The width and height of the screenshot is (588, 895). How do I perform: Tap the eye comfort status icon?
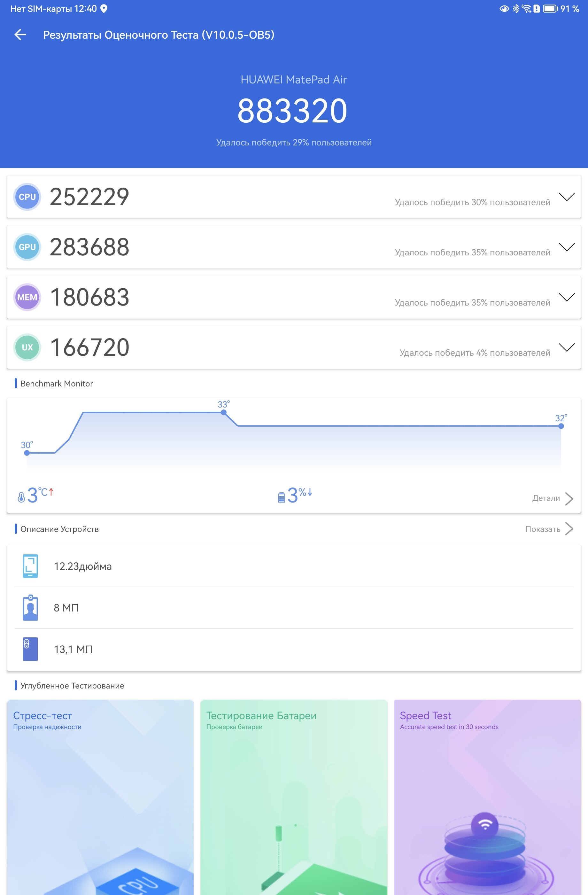(504, 9)
